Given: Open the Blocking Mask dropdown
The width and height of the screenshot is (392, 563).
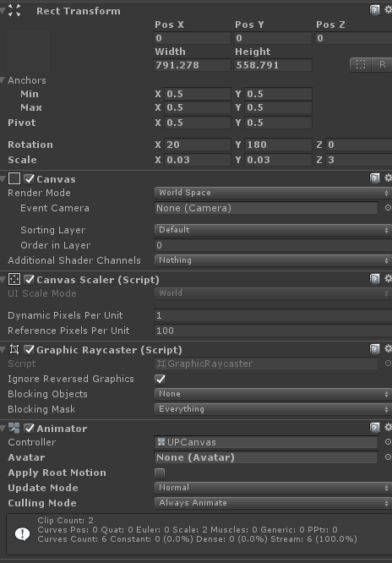Looking at the screenshot, I should 273,409.
